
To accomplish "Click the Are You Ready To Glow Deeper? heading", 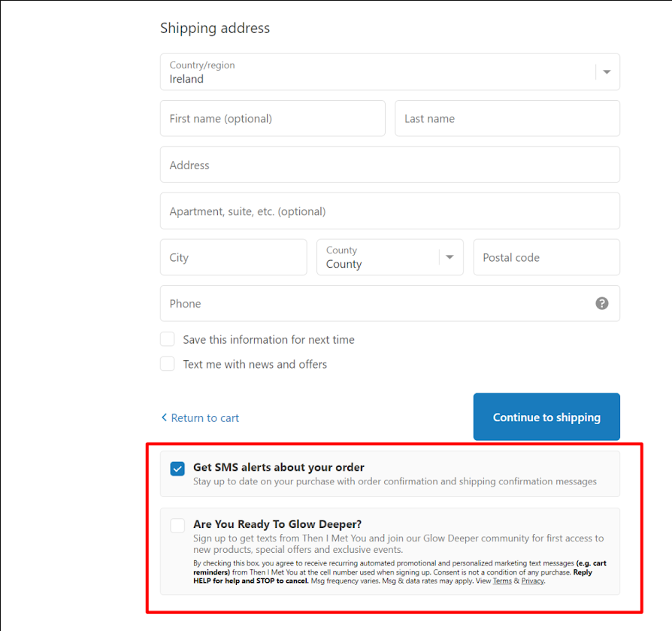I will click(x=277, y=524).
